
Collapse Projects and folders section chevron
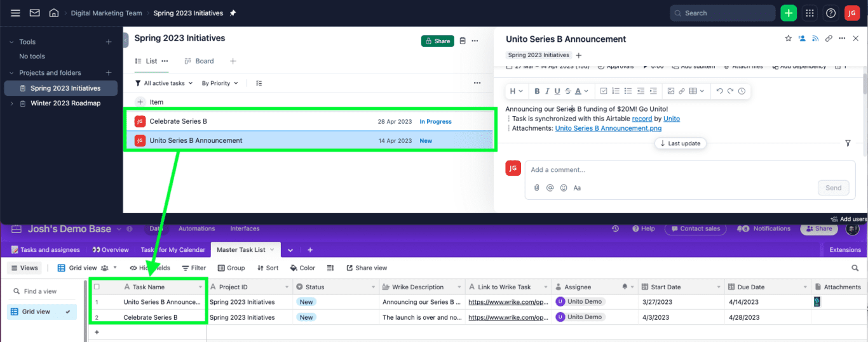coord(11,72)
